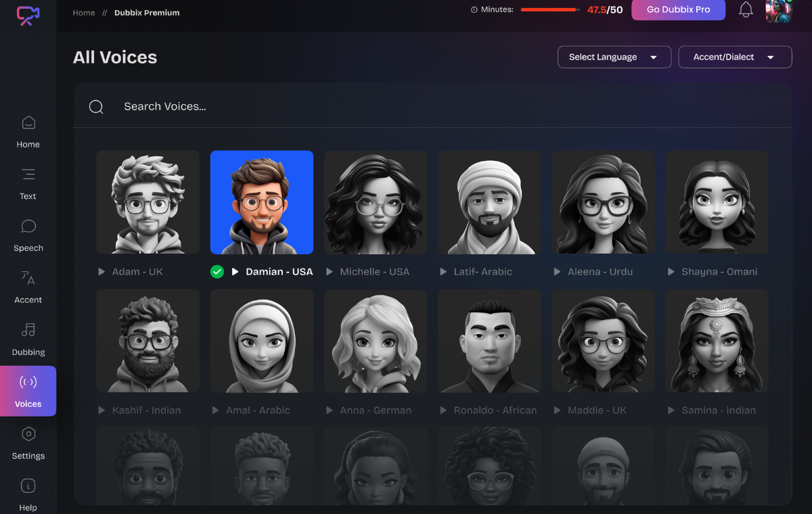Open the Home sidebar icon
Image resolution: width=812 pixels, height=514 pixels.
click(28, 123)
